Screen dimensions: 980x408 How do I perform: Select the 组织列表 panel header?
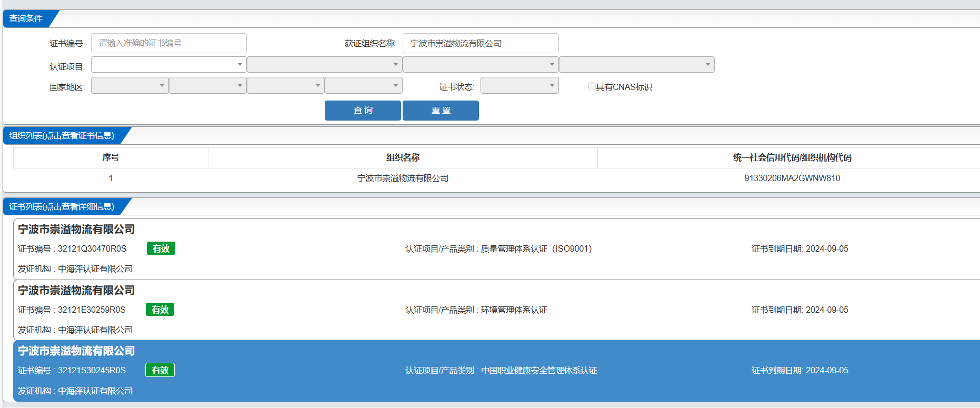click(x=62, y=136)
